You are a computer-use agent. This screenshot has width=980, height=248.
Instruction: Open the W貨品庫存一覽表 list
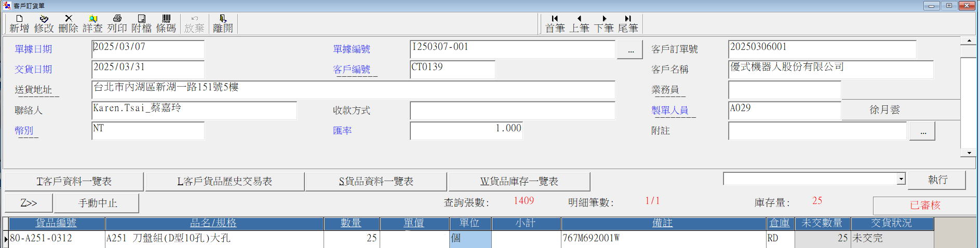tap(519, 182)
